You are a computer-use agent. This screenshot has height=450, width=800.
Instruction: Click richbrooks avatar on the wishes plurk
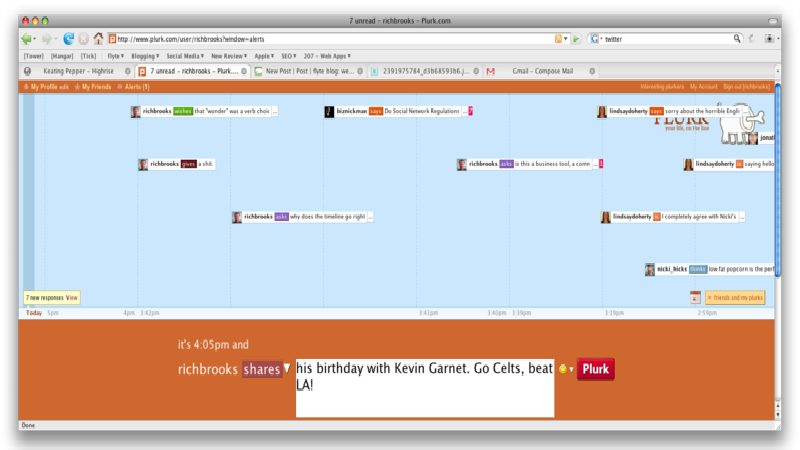pyautogui.click(x=135, y=112)
